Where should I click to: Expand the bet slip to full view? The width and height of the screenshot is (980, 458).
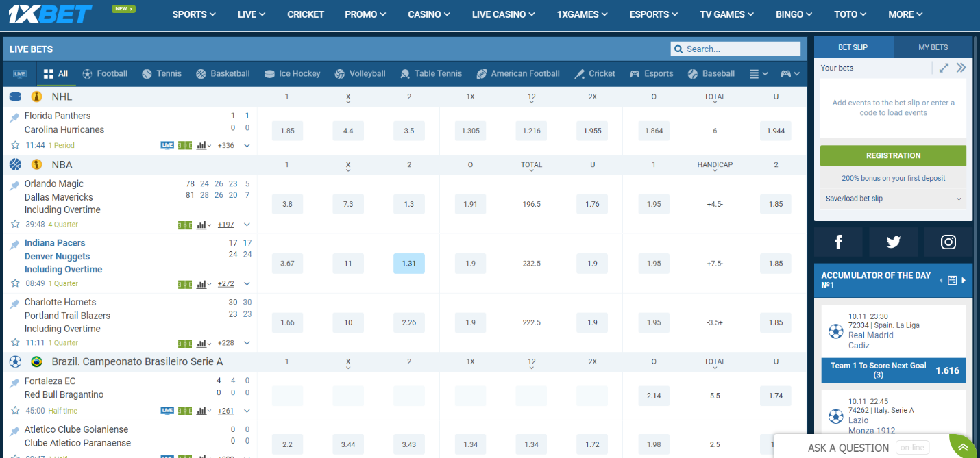pyautogui.click(x=944, y=68)
